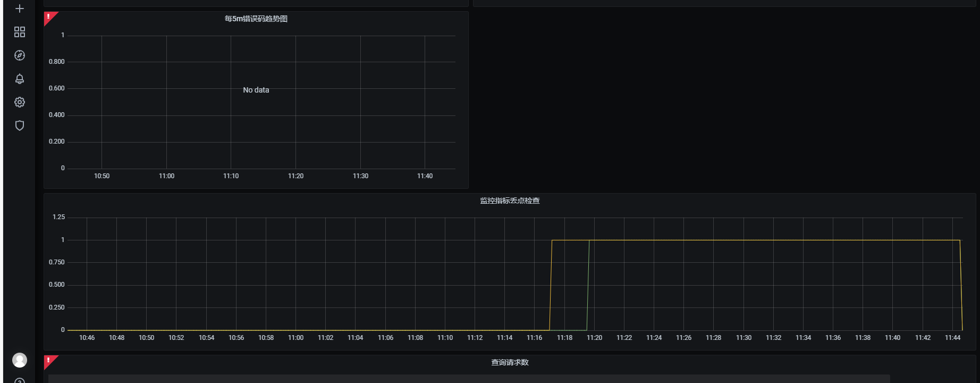Viewport: 980px width, 383px height.
Task: Click error indicator on 每5m错误码趋势图 panel
Action: [49, 17]
